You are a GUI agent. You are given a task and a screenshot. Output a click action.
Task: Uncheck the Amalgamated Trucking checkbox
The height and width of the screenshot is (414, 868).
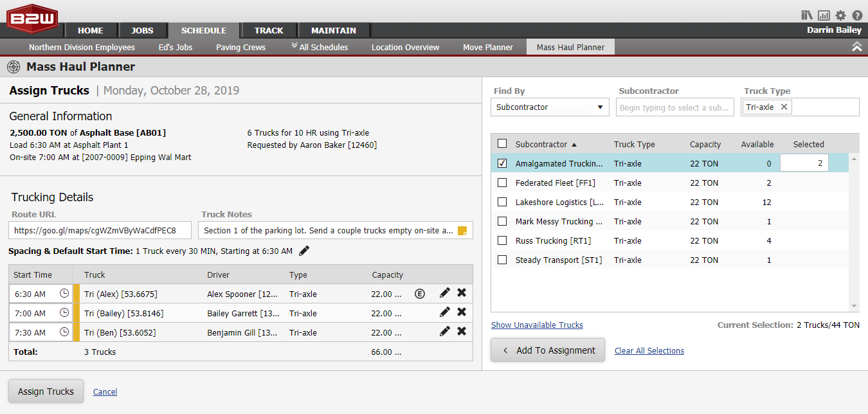click(503, 163)
